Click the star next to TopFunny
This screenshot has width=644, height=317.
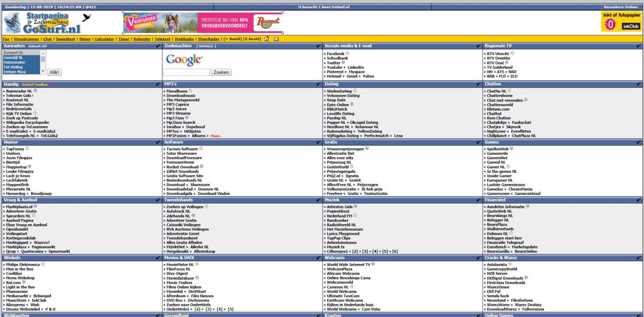(27, 149)
